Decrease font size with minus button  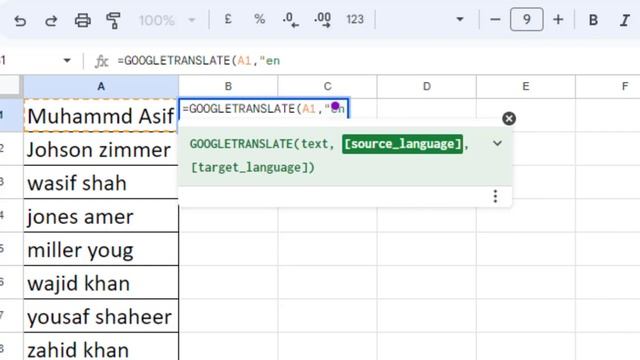(495, 19)
